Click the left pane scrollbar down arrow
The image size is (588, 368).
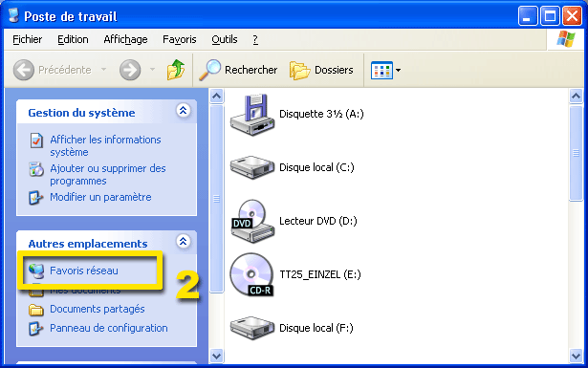pyautogui.click(x=216, y=356)
